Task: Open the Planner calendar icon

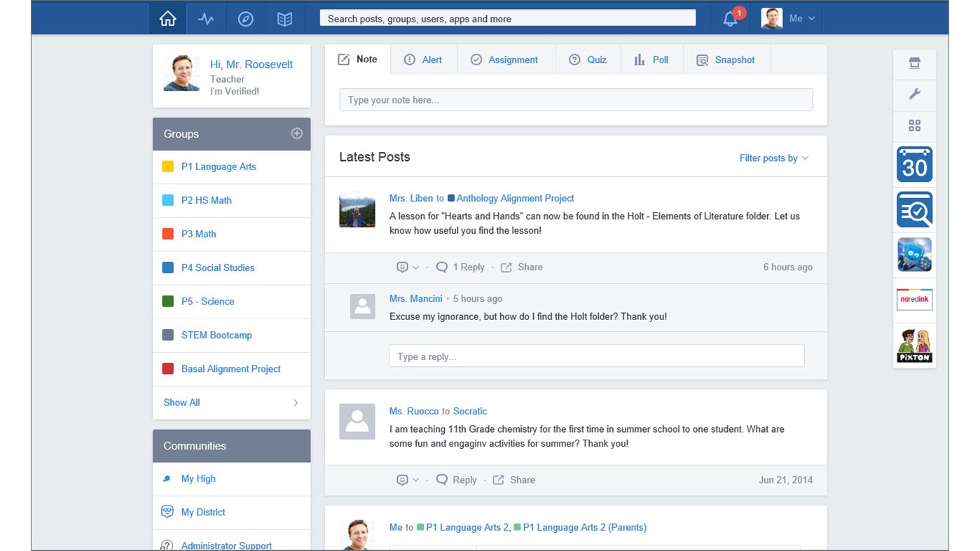Action: [x=914, y=164]
